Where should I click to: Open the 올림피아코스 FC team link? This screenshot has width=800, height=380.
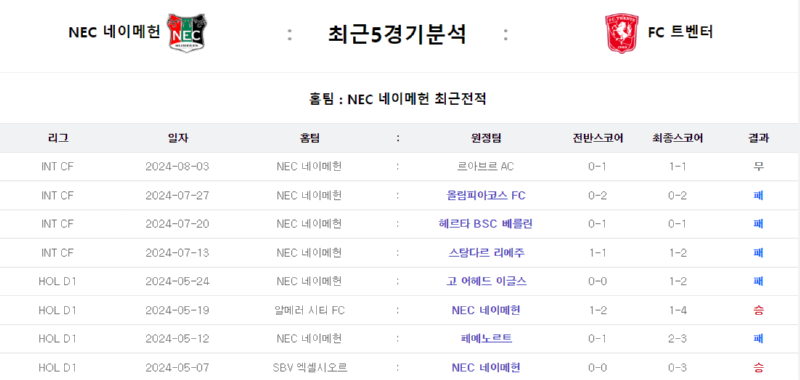[x=486, y=195]
